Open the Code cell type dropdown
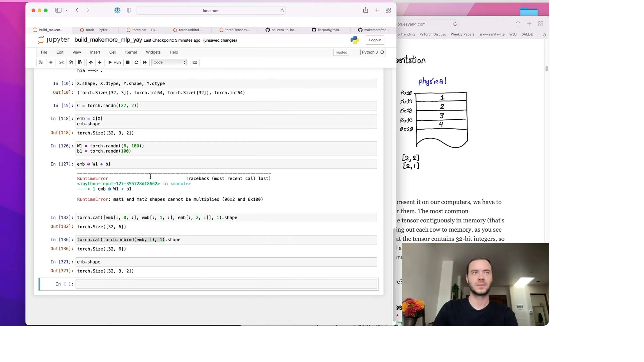The image size is (644, 362). click(169, 62)
